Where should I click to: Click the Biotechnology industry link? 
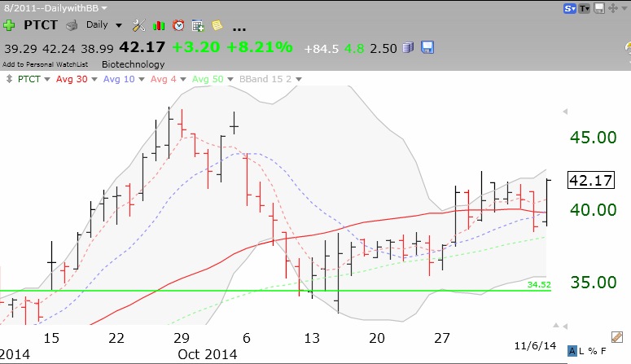coord(134,64)
